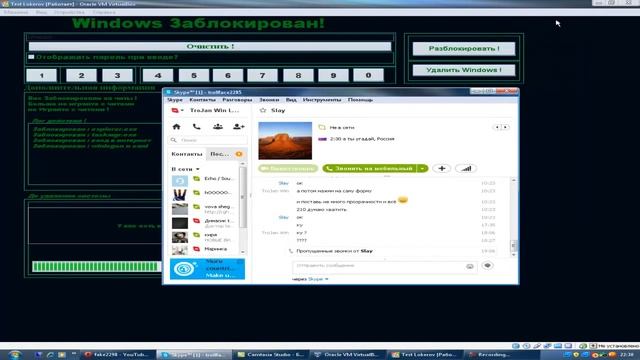Click the Skype contact search field
Image resolution: width=640 pixels, height=360 pixels.
click(x=208, y=140)
